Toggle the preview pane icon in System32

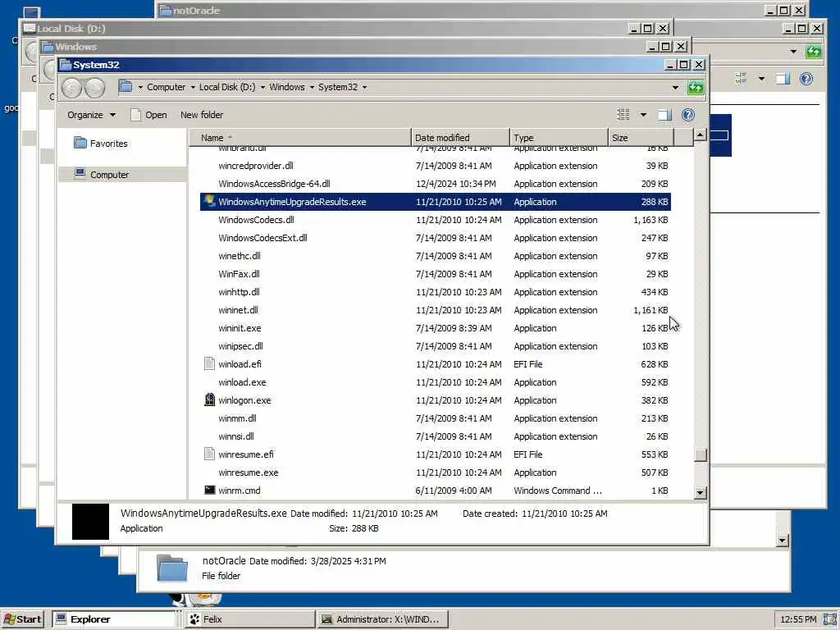pos(664,115)
